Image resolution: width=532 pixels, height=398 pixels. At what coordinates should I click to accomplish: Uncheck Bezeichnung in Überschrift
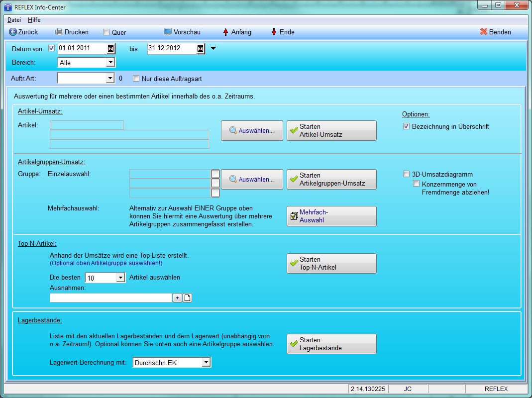(x=406, y=126)
